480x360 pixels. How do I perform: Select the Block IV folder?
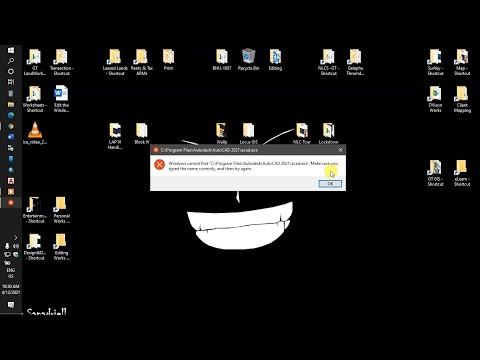click(142, 133)
